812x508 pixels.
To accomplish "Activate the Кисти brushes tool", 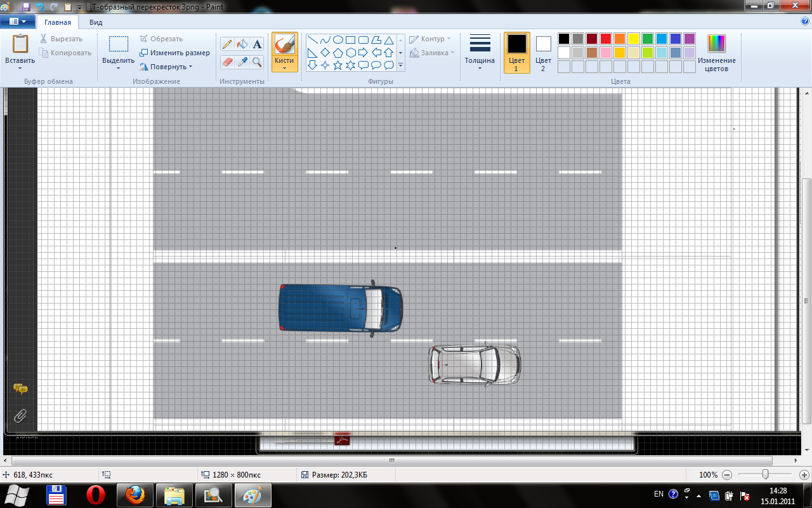I will [x=285, y=52].
